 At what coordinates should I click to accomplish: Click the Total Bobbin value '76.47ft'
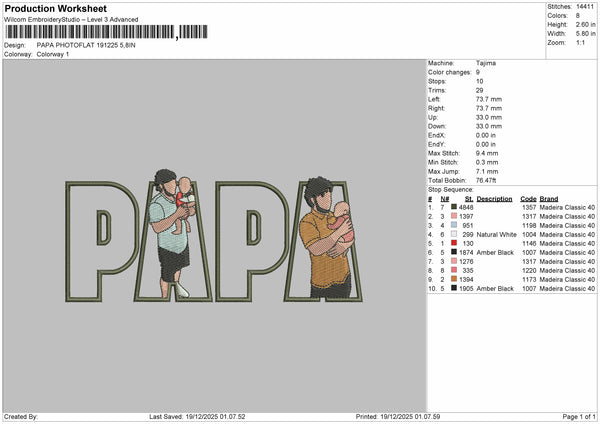point(486,180)
